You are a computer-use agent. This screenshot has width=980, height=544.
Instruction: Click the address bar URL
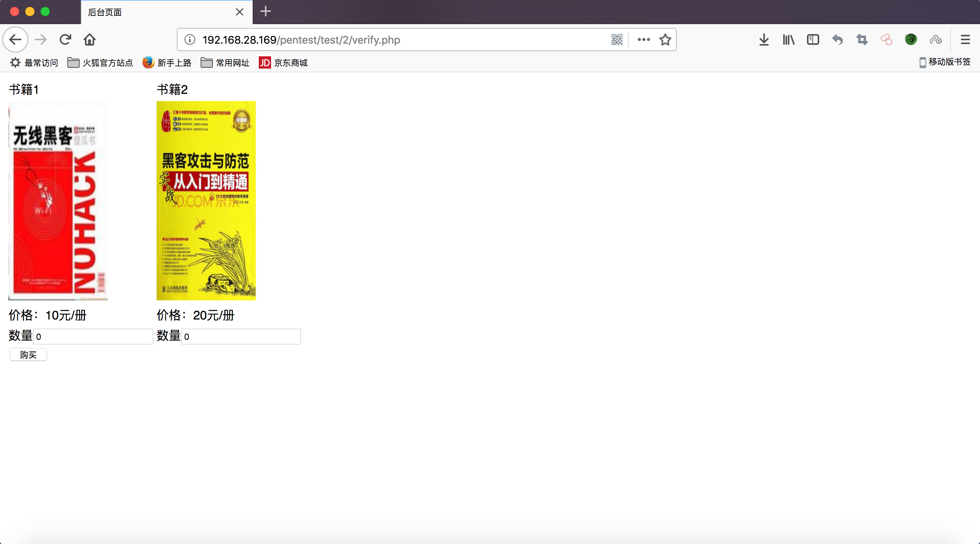[301, 39]
